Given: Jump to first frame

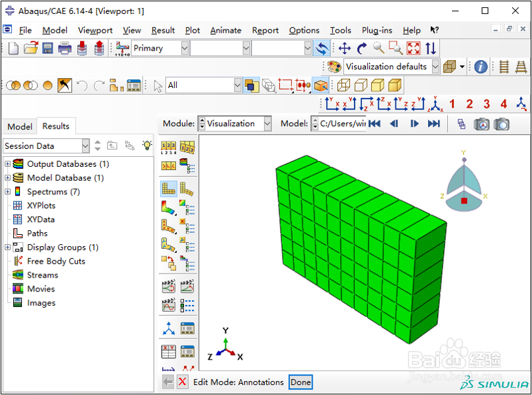Looking at the screenshot, I should [374, 123].
